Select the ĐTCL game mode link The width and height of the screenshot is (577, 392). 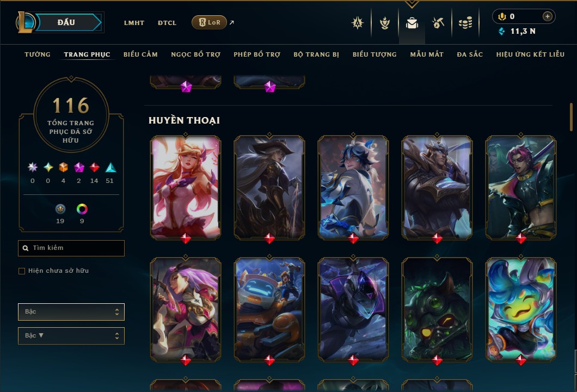pos(167,23)
